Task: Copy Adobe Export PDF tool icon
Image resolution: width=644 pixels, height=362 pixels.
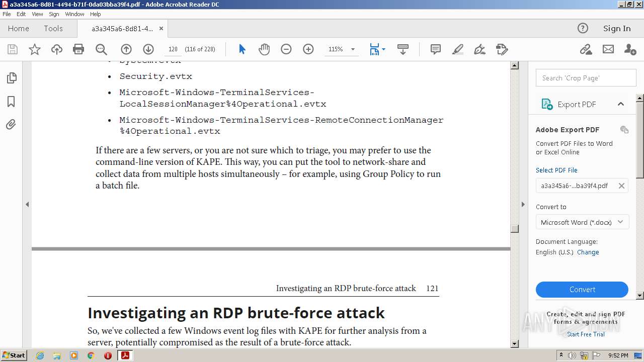Action: pyautogui.click(x=624, y=130)
